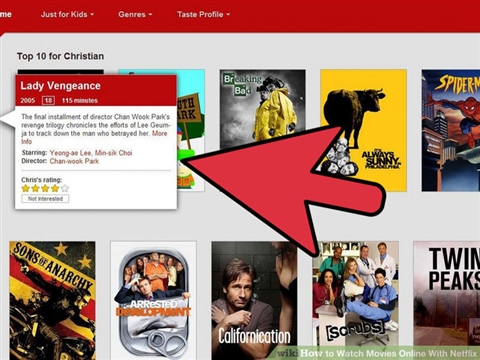The height and width of the screenshot is (360, 480).
Task: Expand the Taste Profile dropdown
Action: tap(203, 14)
